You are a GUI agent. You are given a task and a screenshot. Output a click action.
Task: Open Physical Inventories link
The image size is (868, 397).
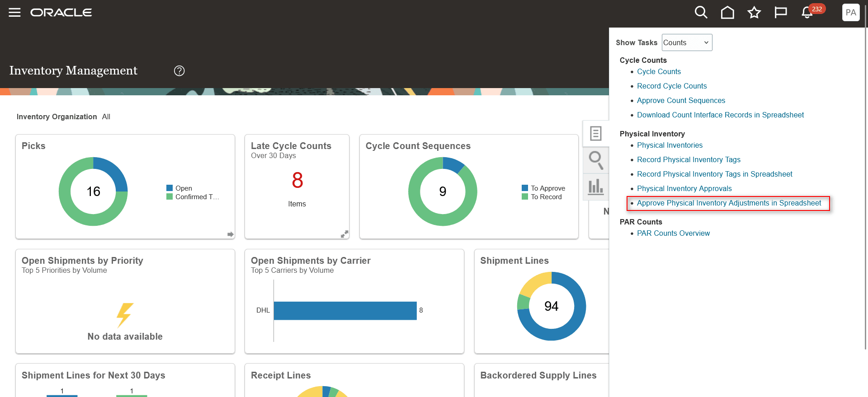click(x=670, y=145)
